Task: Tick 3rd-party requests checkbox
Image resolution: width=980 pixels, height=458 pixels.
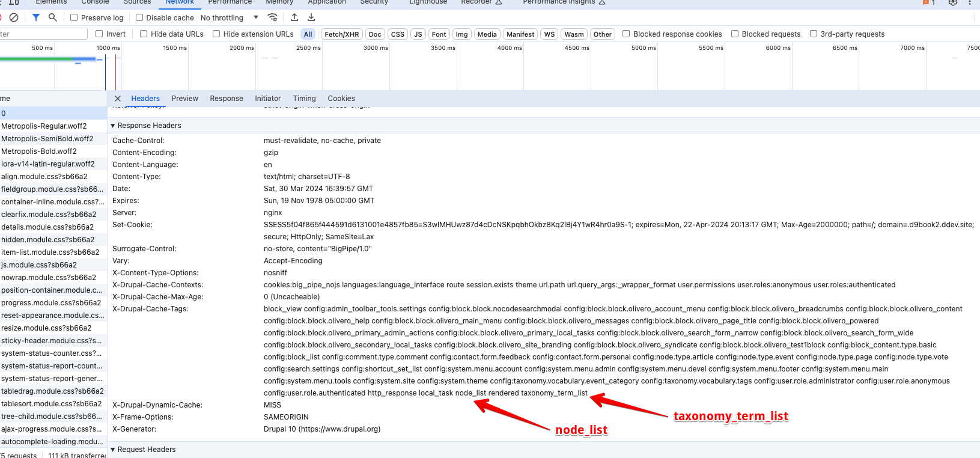Action: (x=814, y=34)
